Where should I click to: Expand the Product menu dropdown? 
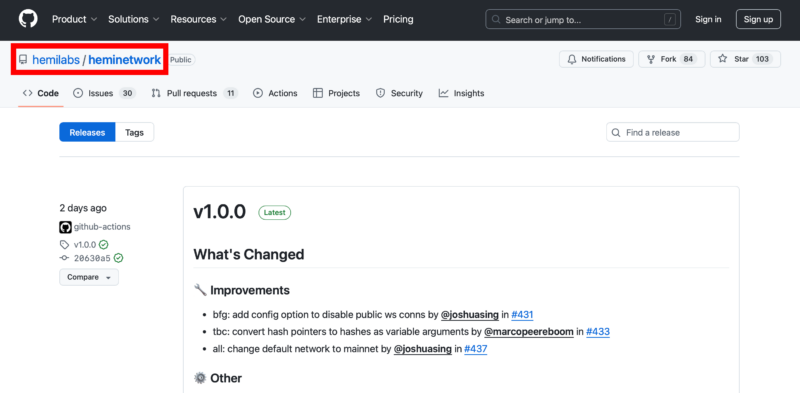pyautogui.click(x=74, y=19)
